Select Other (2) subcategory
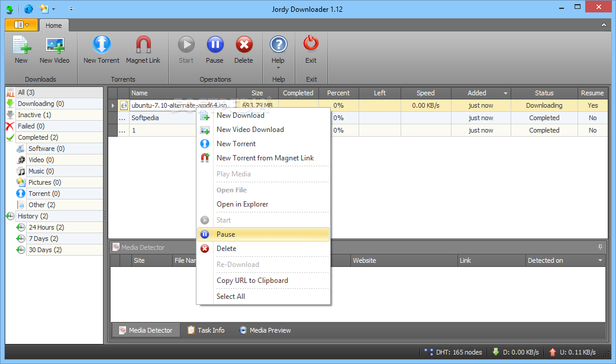This screenshot has height=364, width=616. pos(59,205)
